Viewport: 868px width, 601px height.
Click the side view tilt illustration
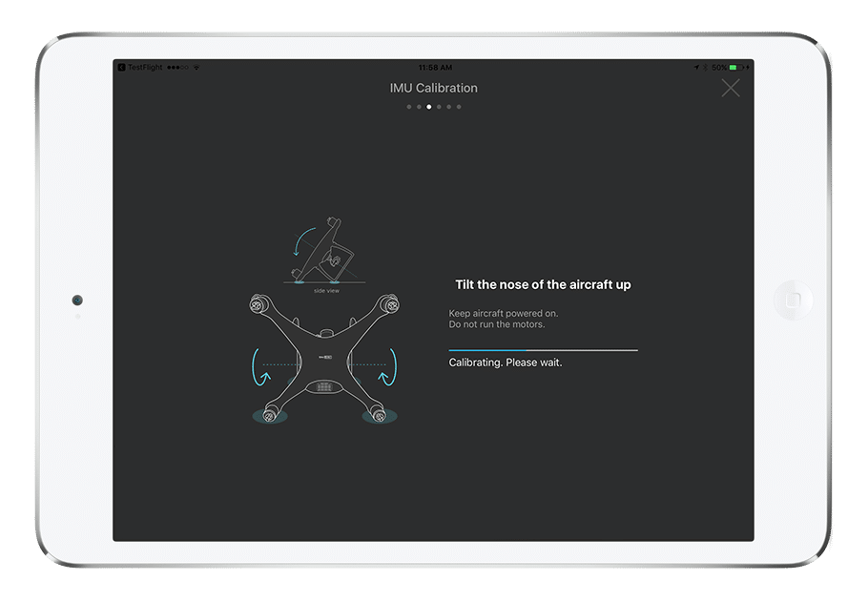point(326,253)
